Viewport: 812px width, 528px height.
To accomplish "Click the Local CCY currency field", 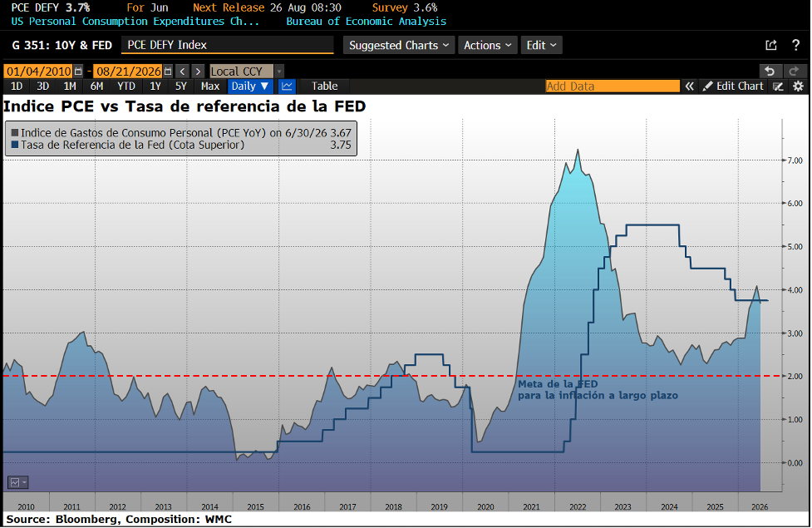I will (241, 71).
